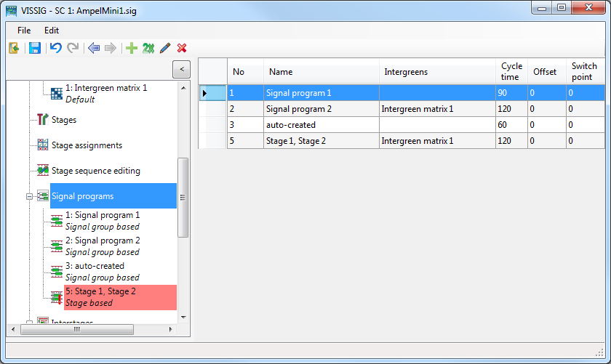Undo the last action
This screenshot has height=364, width=611.
tap(55, 48)
